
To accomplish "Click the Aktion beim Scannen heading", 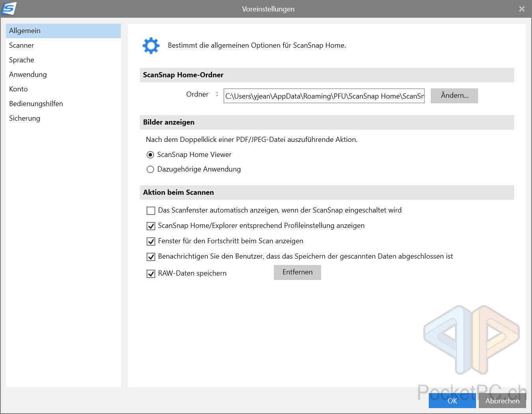I will tap(179, 192).
